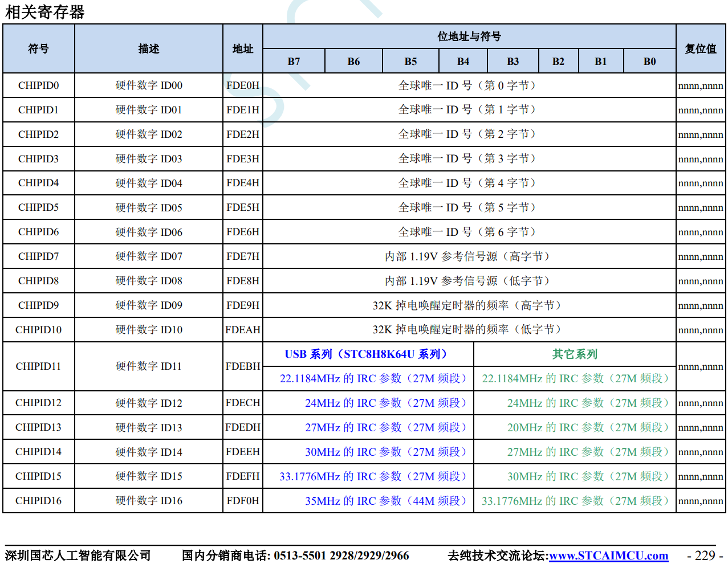Click the reset value in CHIPID0 row
The image size is (728, 564).
(701, 86)
